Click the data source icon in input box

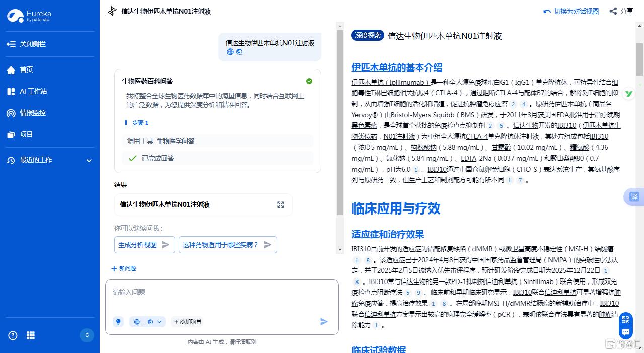150,321
